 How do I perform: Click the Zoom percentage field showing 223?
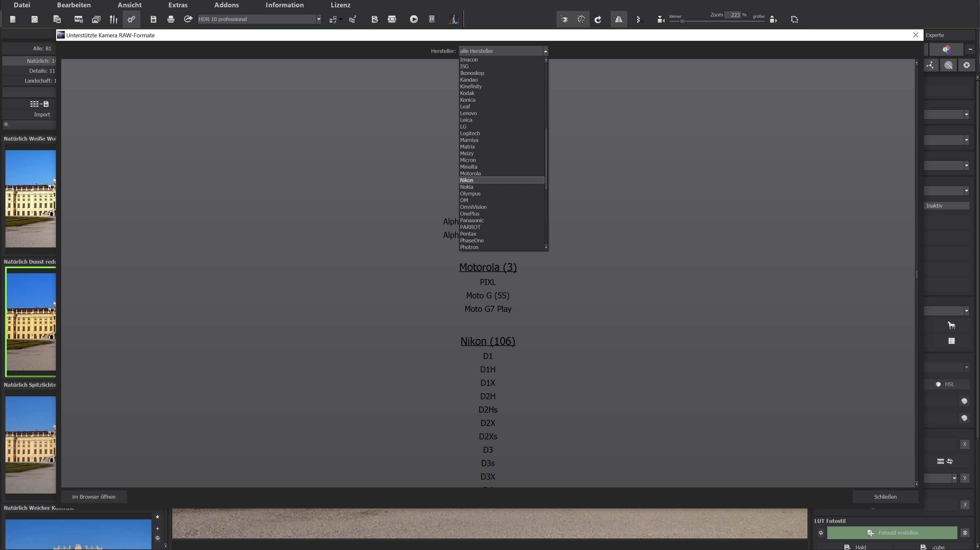pyautogui.click(x=733, y=15)
